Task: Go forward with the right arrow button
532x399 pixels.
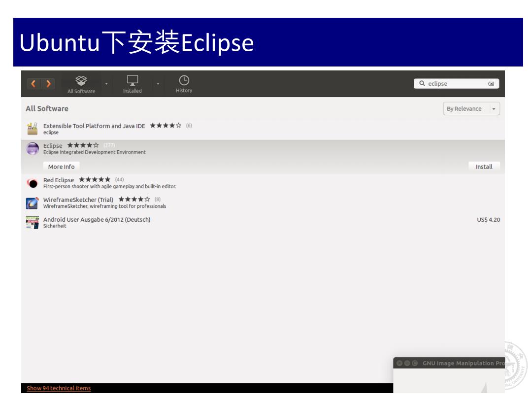Action: (48, 83)
